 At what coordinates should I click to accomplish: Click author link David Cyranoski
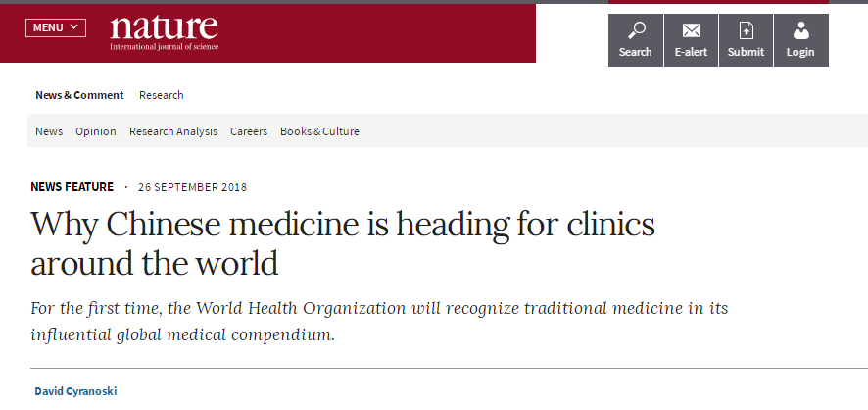[75, 391]
